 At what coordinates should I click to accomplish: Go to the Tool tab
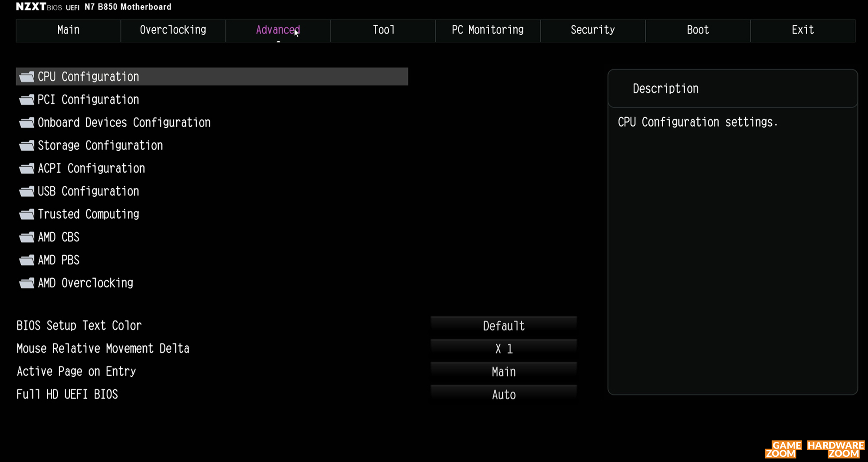(383, 30)
